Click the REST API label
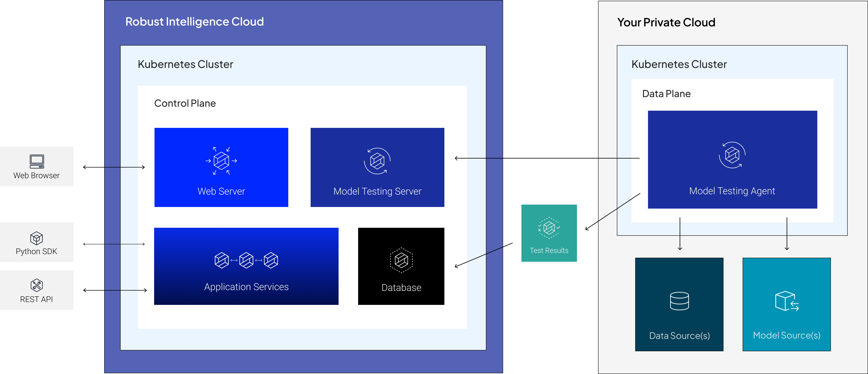This screenshot has width=868, height=374. [x=36, y=299]
